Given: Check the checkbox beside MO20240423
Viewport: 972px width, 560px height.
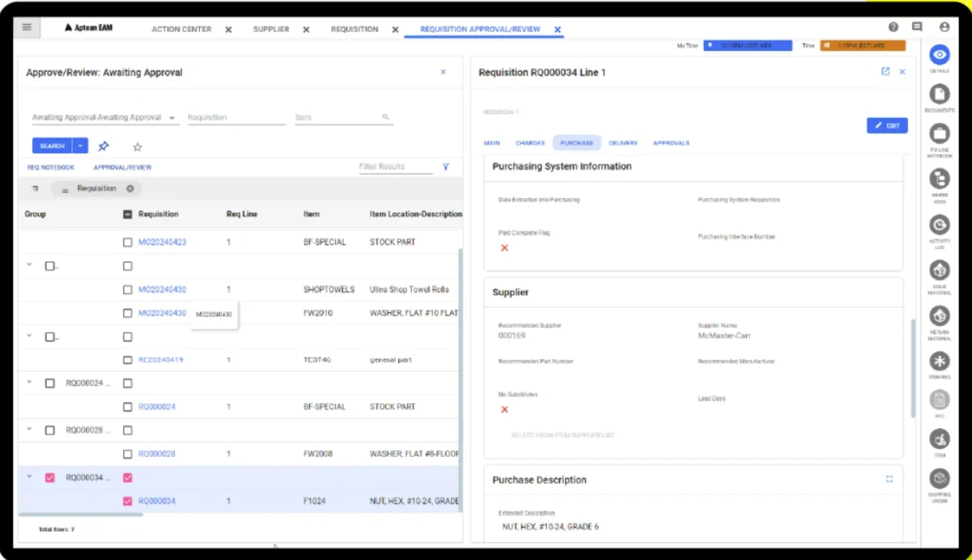Looking at the screenshot, I should tap(127, 242).
